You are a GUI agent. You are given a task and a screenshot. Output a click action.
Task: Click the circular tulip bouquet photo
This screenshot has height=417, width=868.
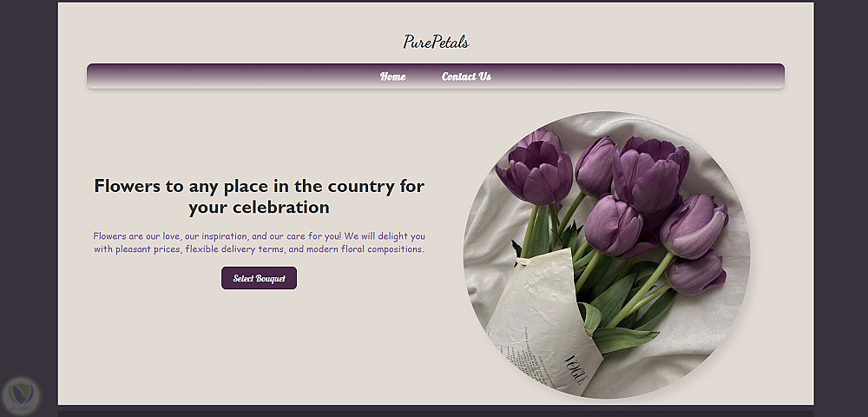(607, 255)
